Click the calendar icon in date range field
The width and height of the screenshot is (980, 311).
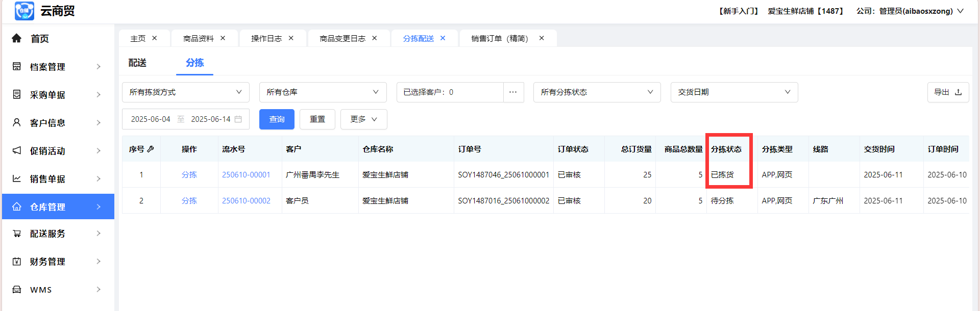(238, 119)
